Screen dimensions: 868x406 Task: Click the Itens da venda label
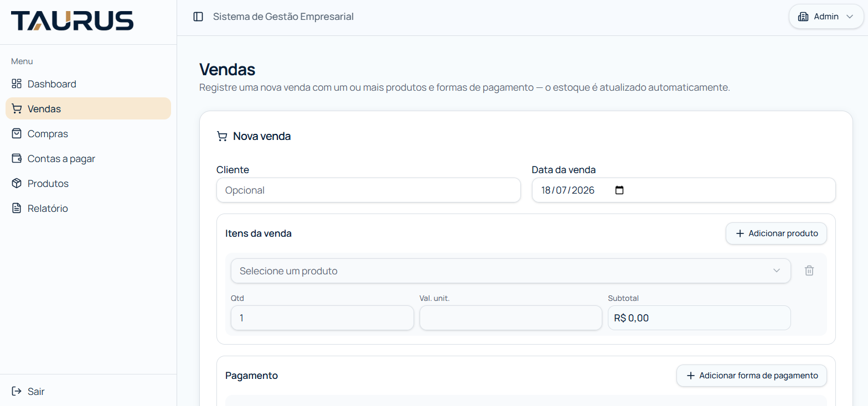point(259,233)
